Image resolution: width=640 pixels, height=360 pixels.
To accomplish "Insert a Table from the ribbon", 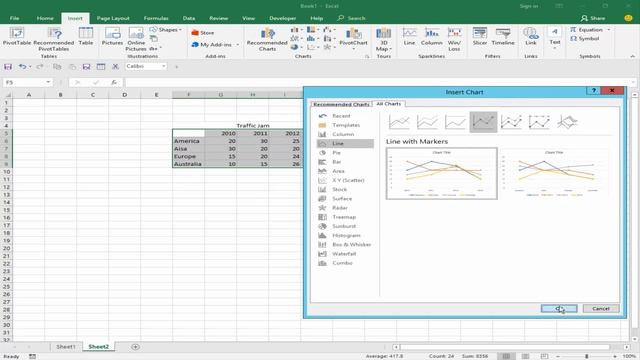I will [86, 36].
